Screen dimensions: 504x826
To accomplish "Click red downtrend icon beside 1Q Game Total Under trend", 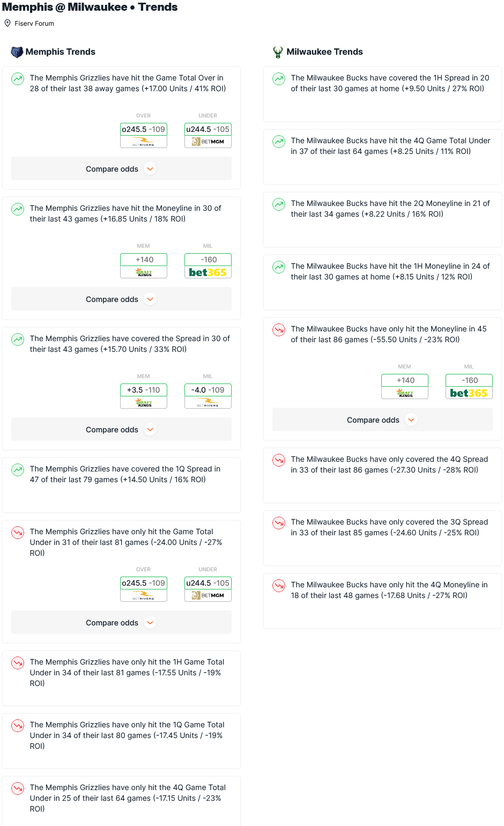I will (x=18, y=726).
